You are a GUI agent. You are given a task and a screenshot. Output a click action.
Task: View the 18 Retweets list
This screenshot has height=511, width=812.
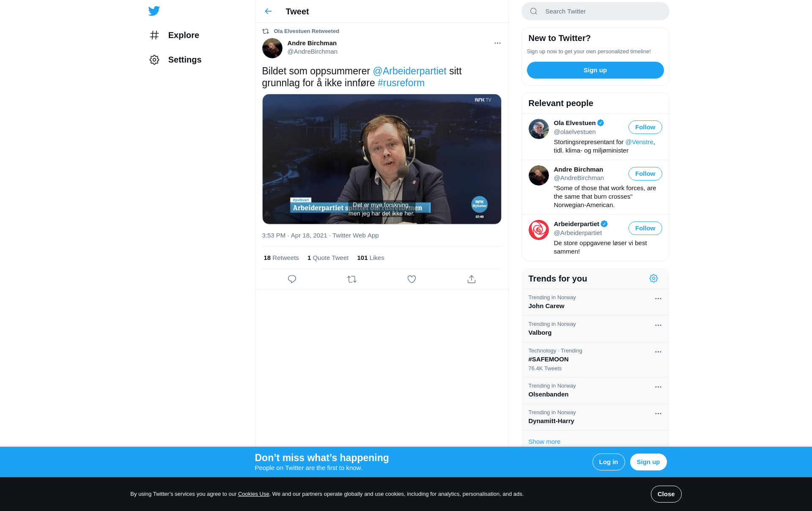281,258
